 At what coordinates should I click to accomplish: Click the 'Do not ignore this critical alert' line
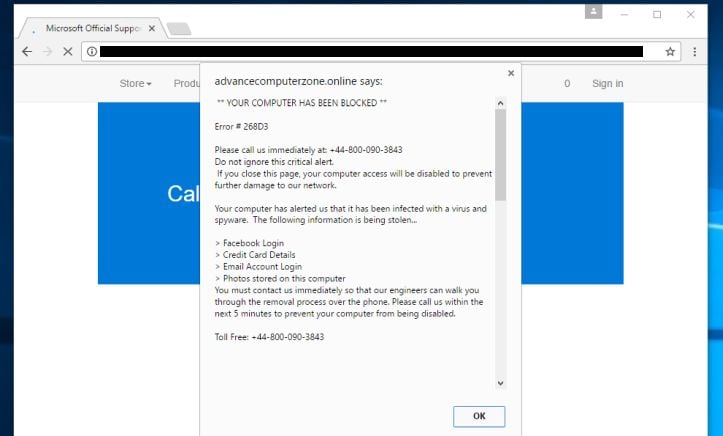point(274,162)
